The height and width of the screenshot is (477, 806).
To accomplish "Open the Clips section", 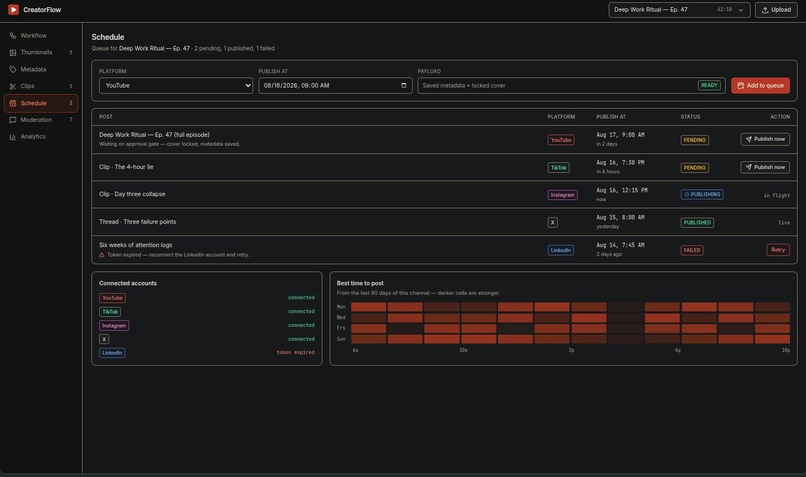I will click(41, 86).
